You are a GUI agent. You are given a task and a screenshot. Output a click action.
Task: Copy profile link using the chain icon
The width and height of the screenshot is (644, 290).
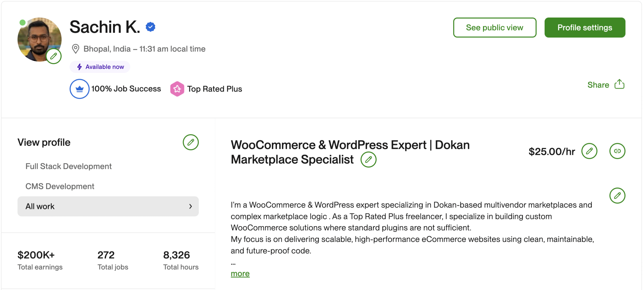click(x=617, y=151)
